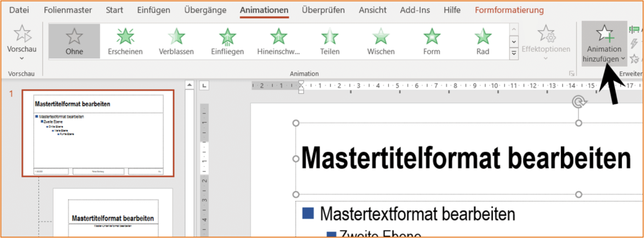This screenshot has height=238, width=644.
Task: Apply the Rad animation
Action: [x=483, y=41]
